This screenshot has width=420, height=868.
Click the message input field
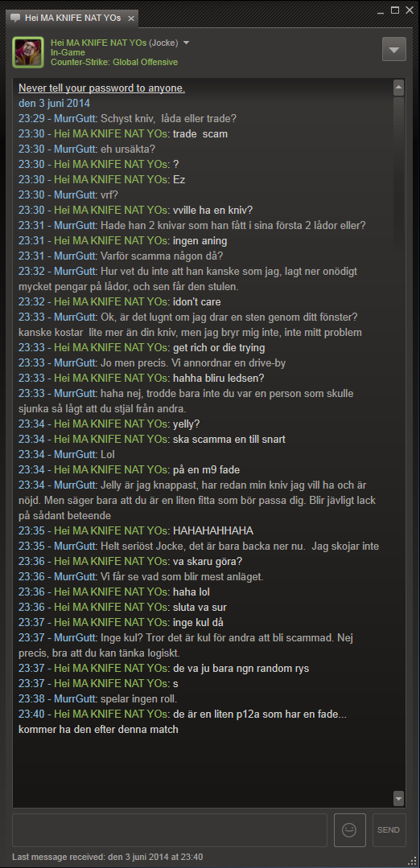[170, 829]
